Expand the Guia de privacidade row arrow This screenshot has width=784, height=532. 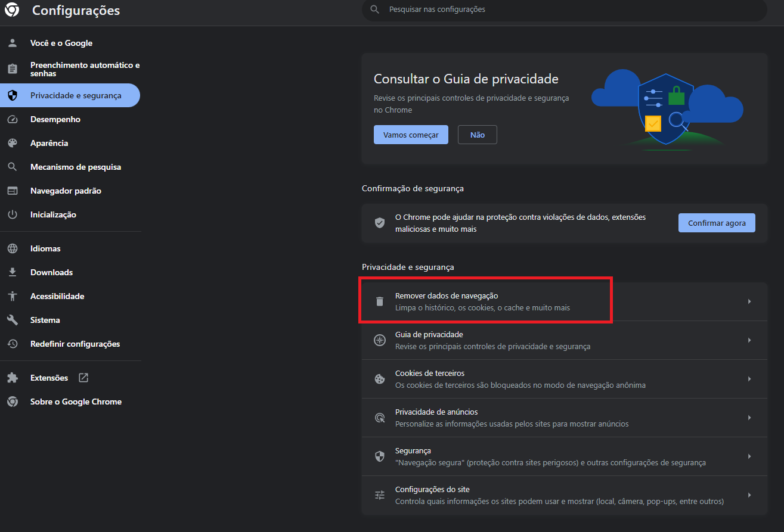coord(749,340)
